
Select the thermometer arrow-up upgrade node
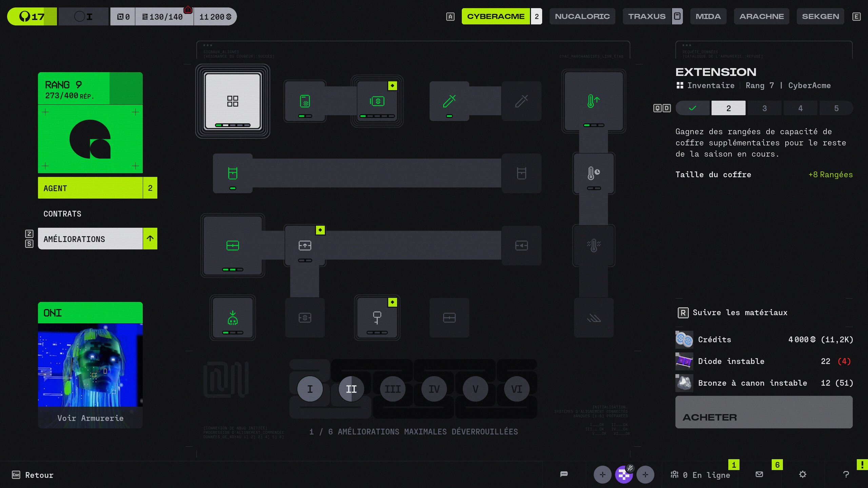(x=593, y=101)
